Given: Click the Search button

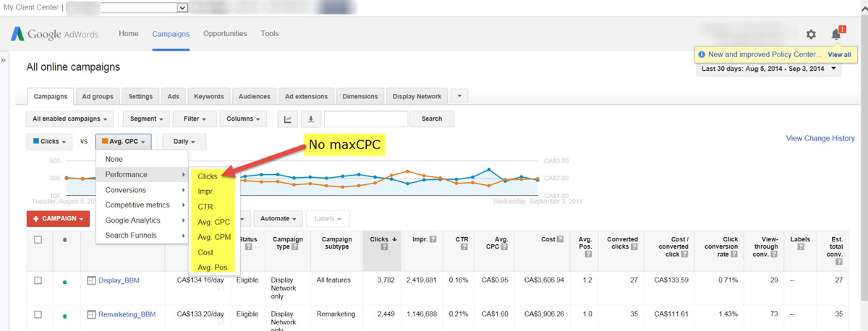Looking at the screenshot, I should [x=431, y=119].
